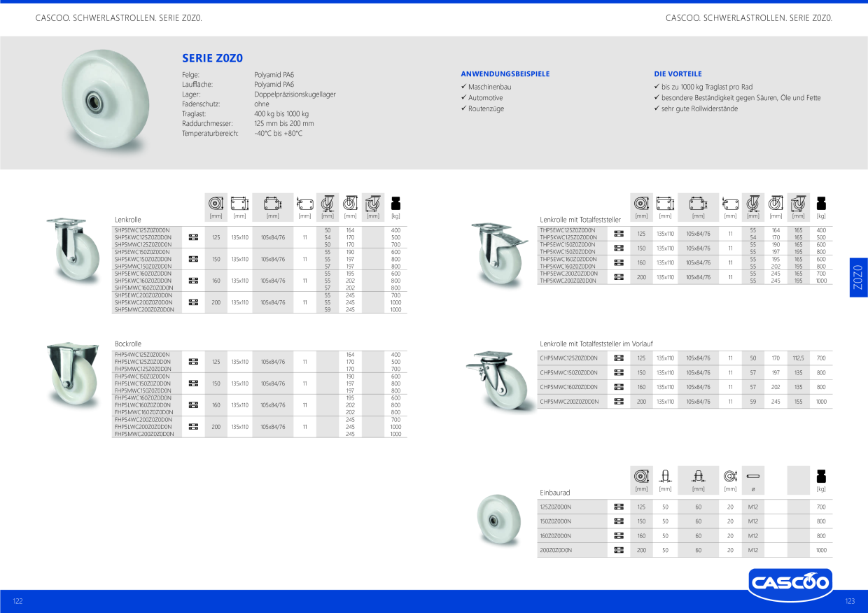Click model THP5KWC150Z0Z0D0N

point(568,252)
